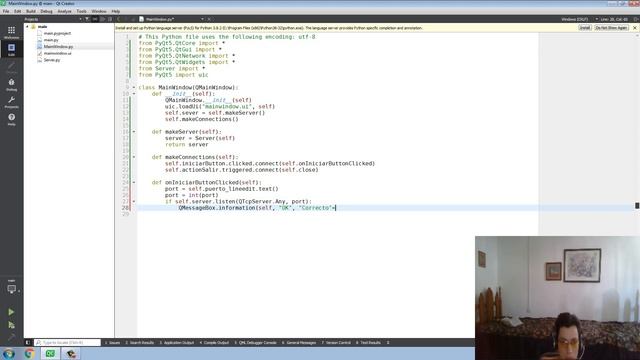Open the Welcome mode
This screenshot has width=640, height=360.
click(11, 32)
